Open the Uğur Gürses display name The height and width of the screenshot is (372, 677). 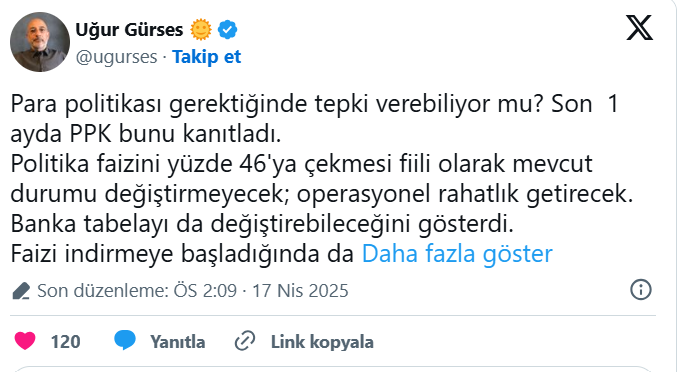click(129, 30)
